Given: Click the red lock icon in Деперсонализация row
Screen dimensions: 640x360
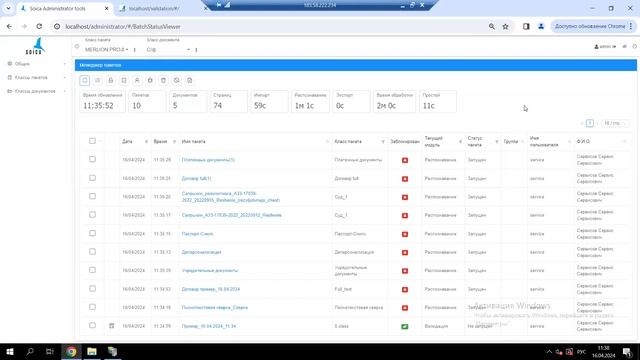Looking at the screenshot, I should point(405,253).
